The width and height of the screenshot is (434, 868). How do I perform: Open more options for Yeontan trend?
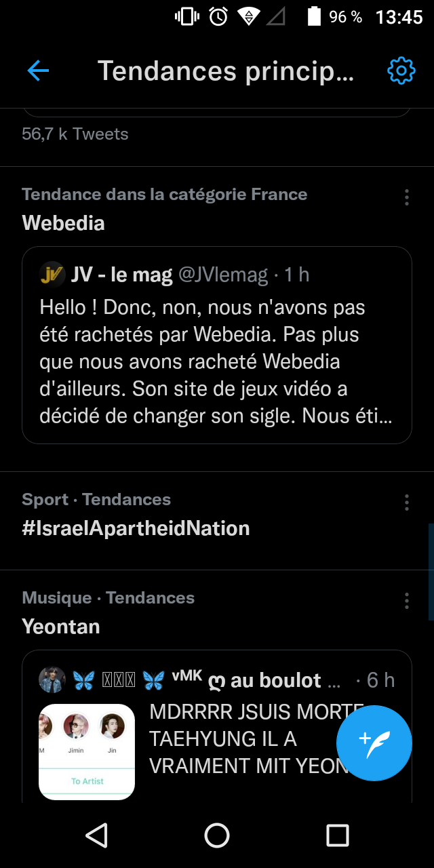[406, 601]
